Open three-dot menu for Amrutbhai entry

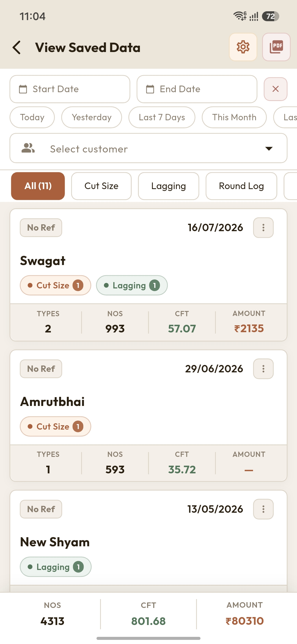263,369
